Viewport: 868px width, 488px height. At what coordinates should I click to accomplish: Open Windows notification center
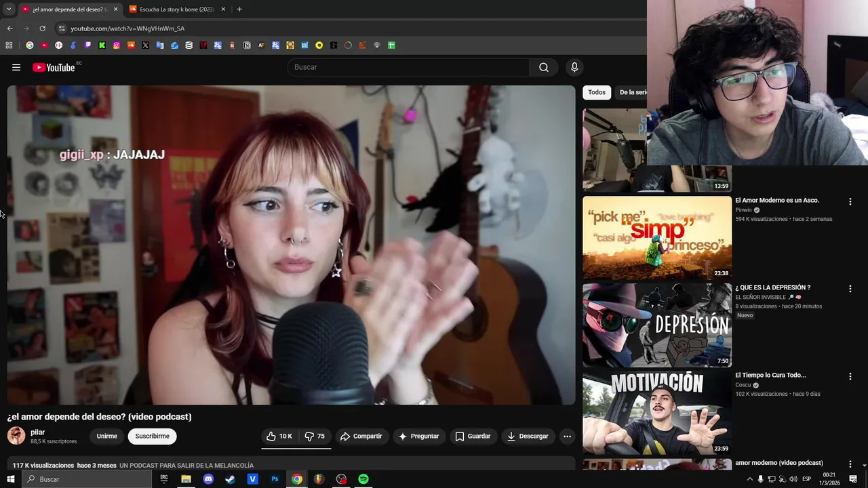(853, 479)
